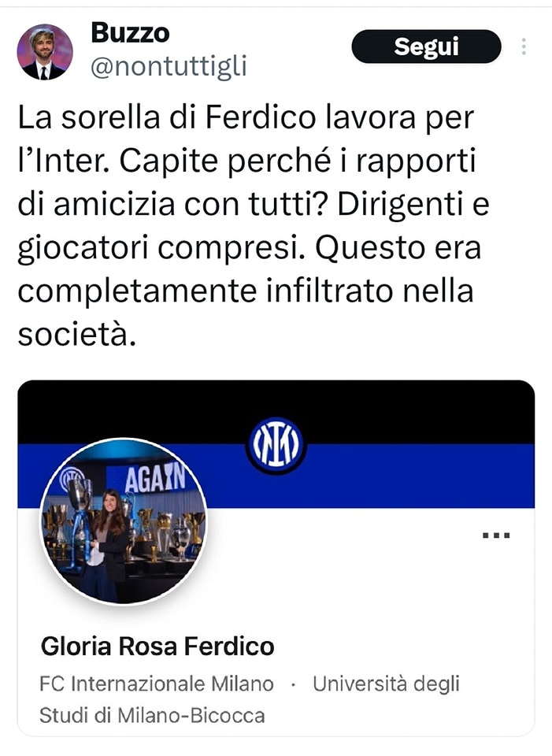The height and width of the screenshot is (756, 552).
Task: Select Università degli Studi di Milano-Bicocca text
Action: point(250,699)
